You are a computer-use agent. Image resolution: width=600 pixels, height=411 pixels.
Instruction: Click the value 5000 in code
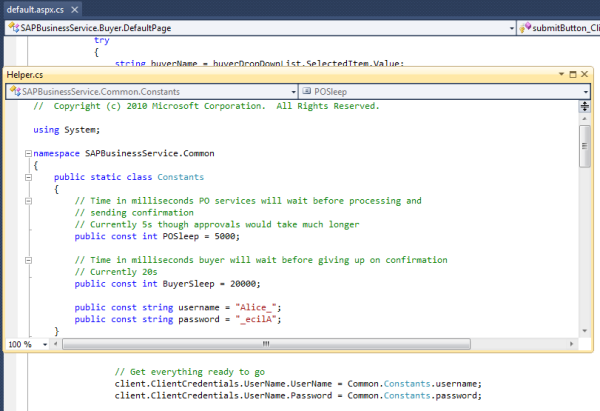click(x=225, y=236)
